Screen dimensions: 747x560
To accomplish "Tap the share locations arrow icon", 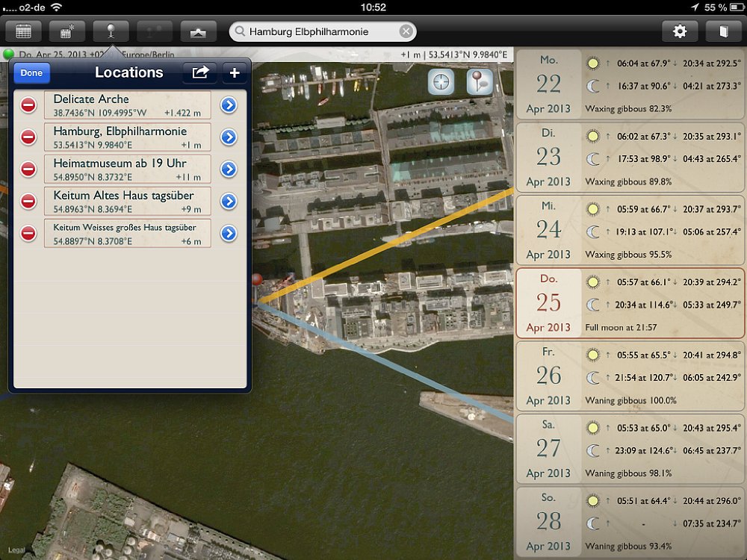I will 200,73.
